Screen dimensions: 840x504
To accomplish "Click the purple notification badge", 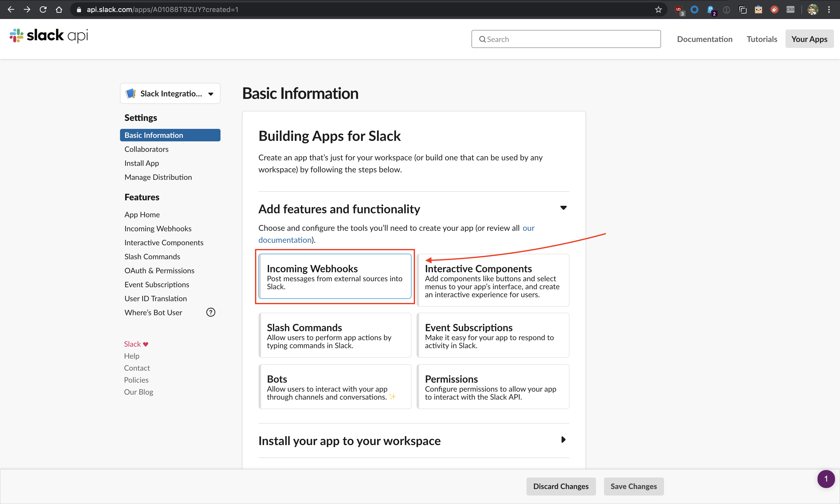I will (826, 479).
